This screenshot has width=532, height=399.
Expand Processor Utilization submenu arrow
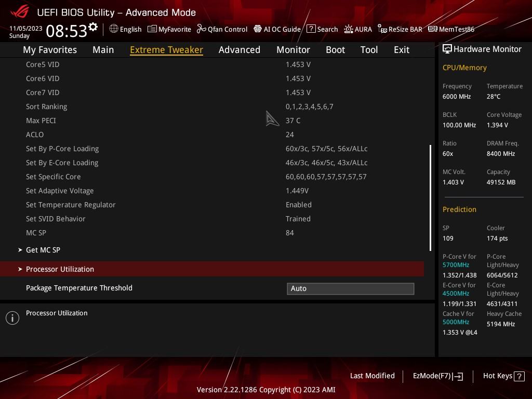pyautogui.click(x=20, y=269)
